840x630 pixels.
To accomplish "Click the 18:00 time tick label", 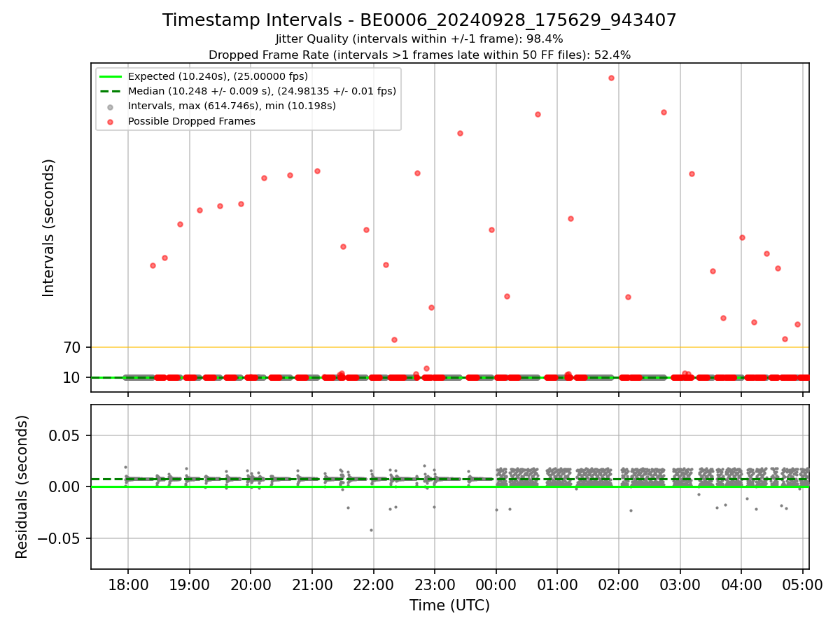I will 127,584.
